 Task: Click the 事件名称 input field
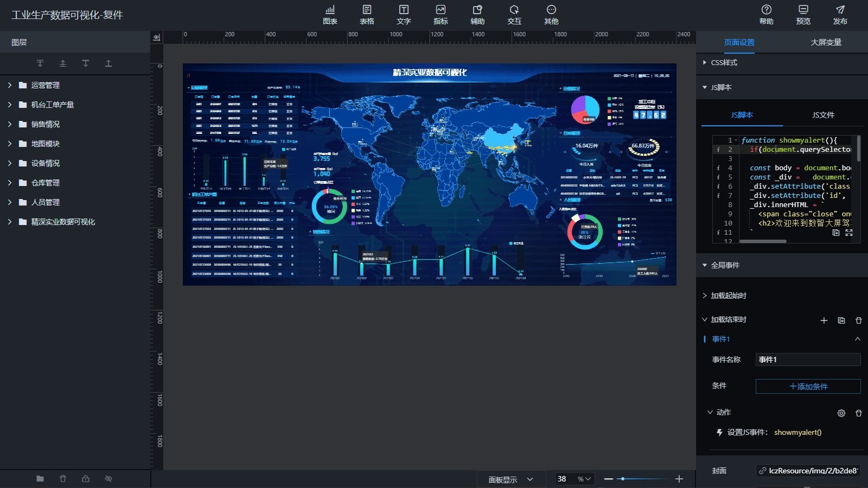pos(808,359)
